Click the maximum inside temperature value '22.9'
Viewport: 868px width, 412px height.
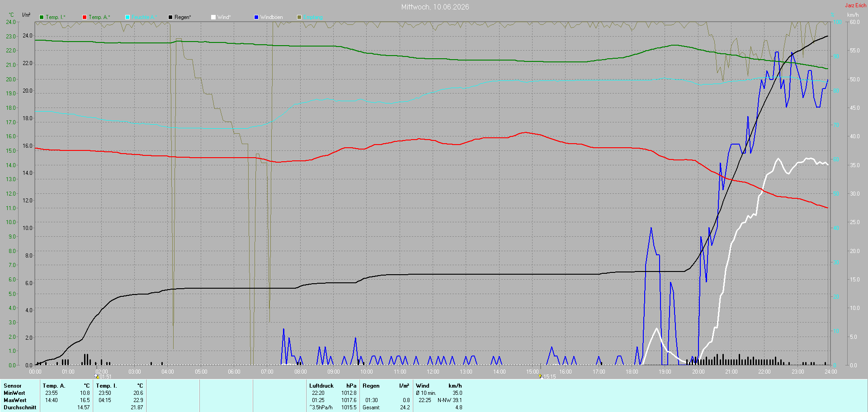pos(138,400)
